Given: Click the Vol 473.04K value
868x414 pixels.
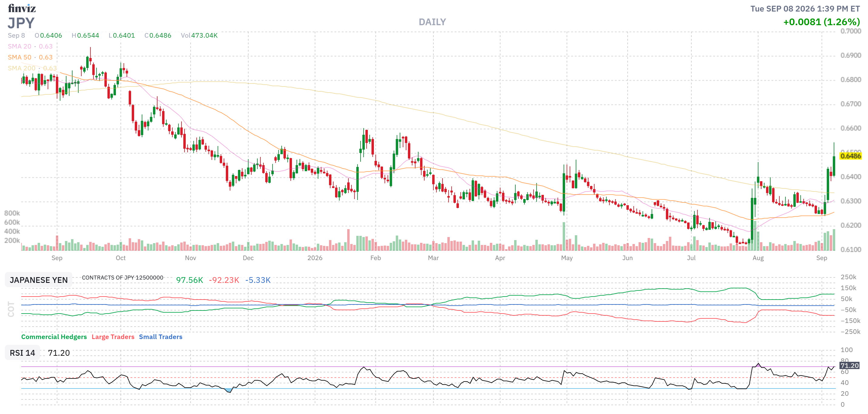Looking at the screenshot, I should (199, 36).
